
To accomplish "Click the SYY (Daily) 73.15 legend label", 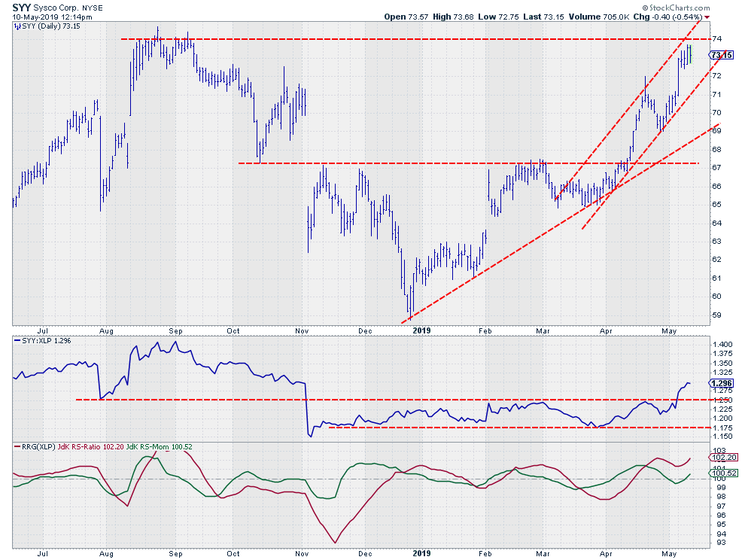I will pos(51,26).
